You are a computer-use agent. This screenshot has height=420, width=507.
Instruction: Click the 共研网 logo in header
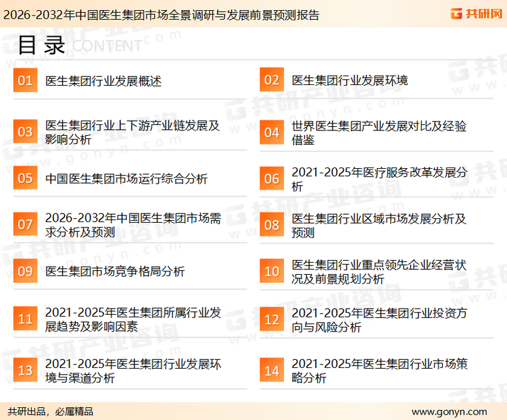(x=477, y=14)
